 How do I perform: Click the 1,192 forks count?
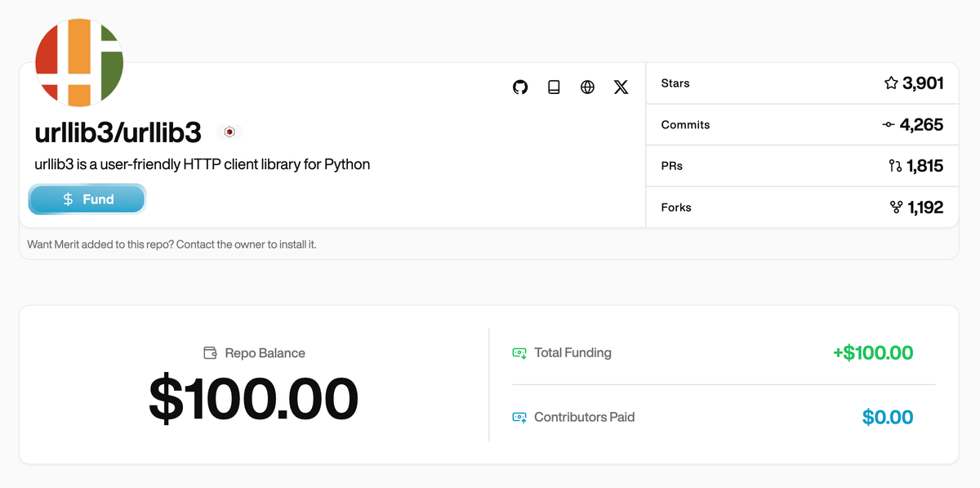[x=926, y=208]
